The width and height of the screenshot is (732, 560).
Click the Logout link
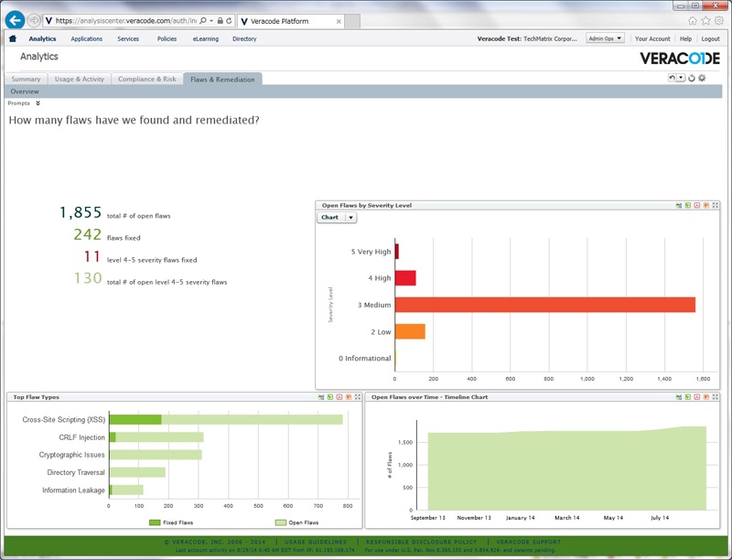[711, 38]
